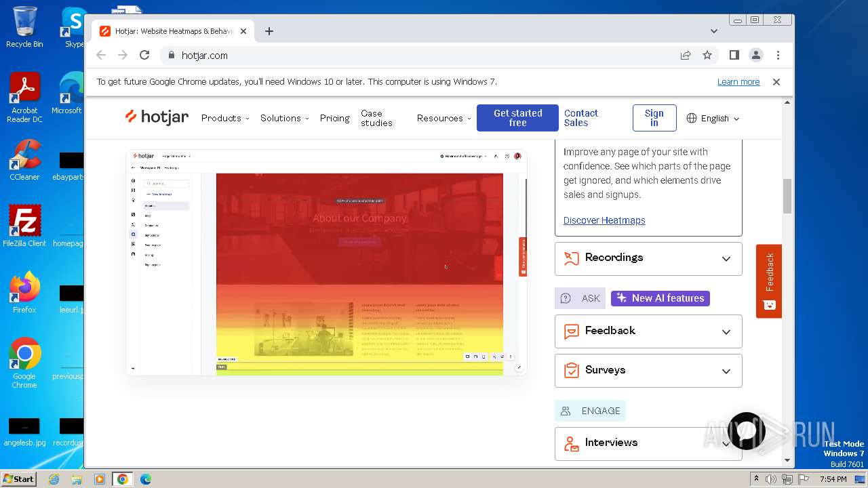This screenshot has width=868, height=488.
Task: Show hidden system tray icons arrow
Action: pyautogui.click(x=756, y=479)
